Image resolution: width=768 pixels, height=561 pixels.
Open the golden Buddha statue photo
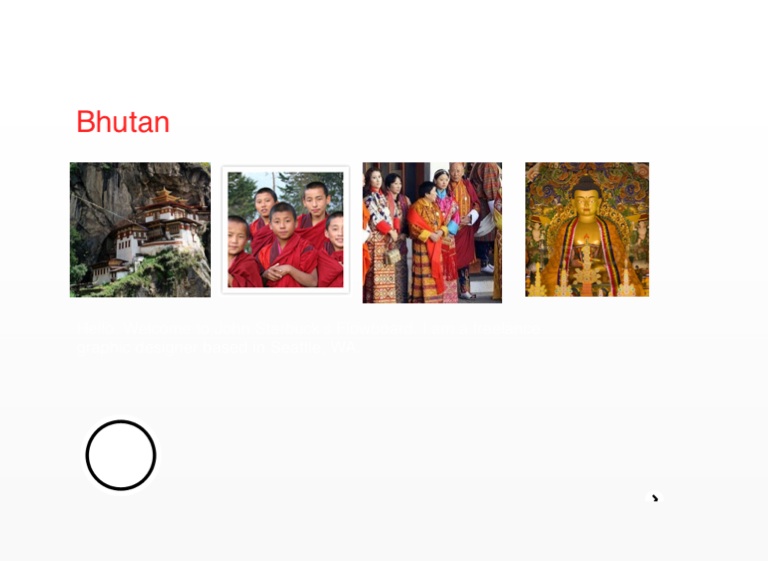pyautogui.click(x=587, y=229)
